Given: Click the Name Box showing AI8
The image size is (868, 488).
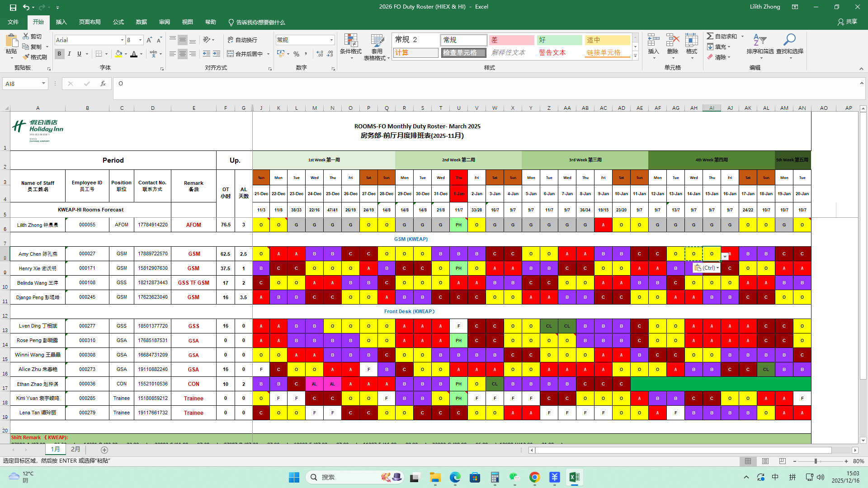Looking at the screenshot, I should (x=22, y=84).
